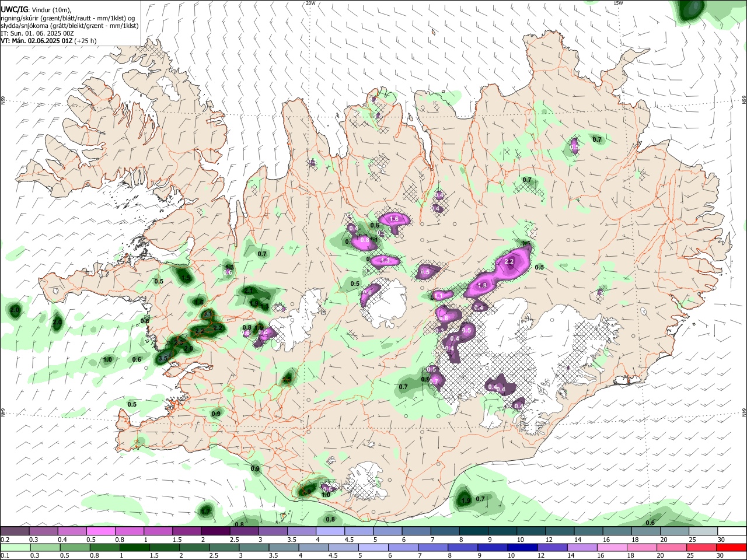
Task: Click the white 1.6 value in purple blob
Action: tap(394, 219)
